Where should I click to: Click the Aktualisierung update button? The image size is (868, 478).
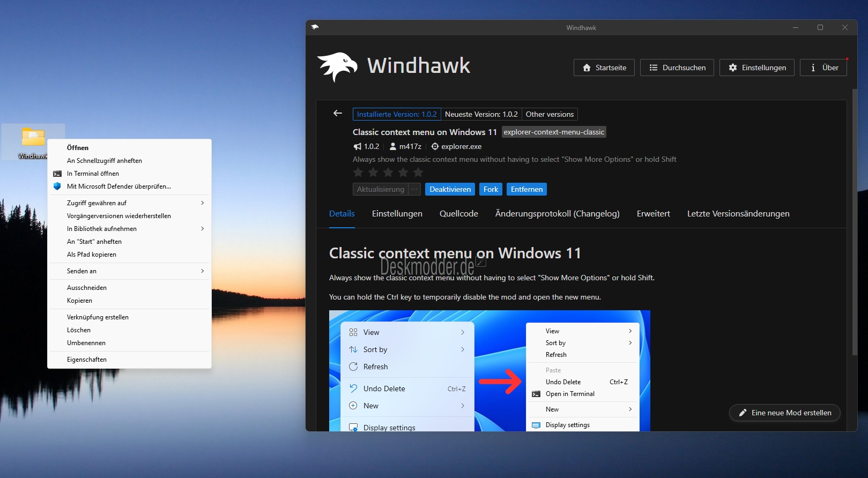[381, 189]
